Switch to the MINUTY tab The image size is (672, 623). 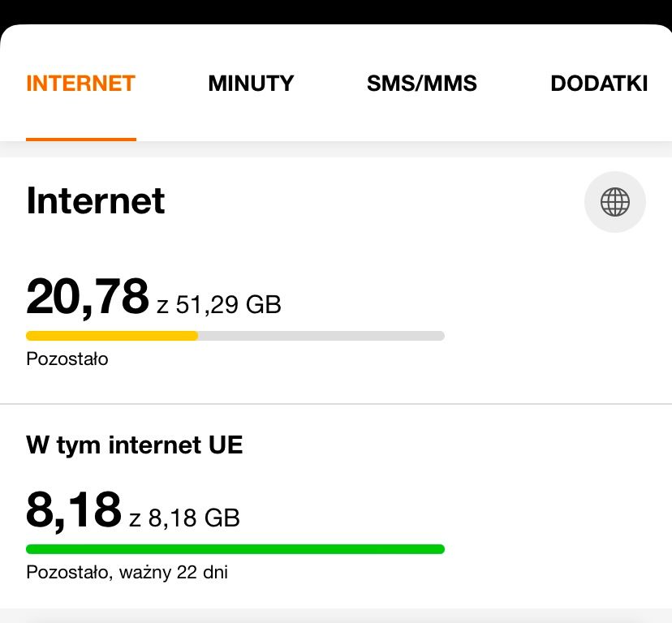(251, 84)
